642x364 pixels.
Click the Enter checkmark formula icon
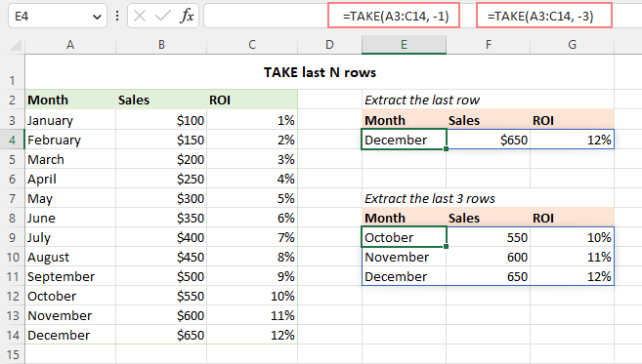tap(163, 17)
